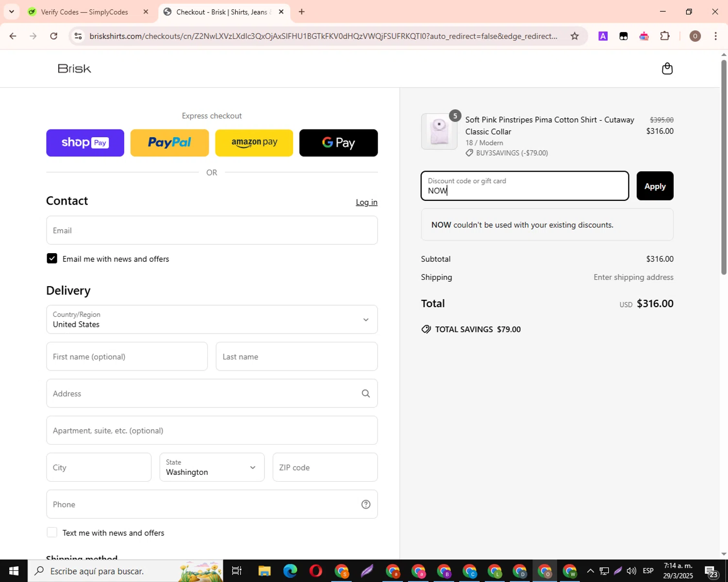Click the Windows taskbar search box
Image resolution: width=728 pixels, height=582 pixels.
tap(125, 571)
